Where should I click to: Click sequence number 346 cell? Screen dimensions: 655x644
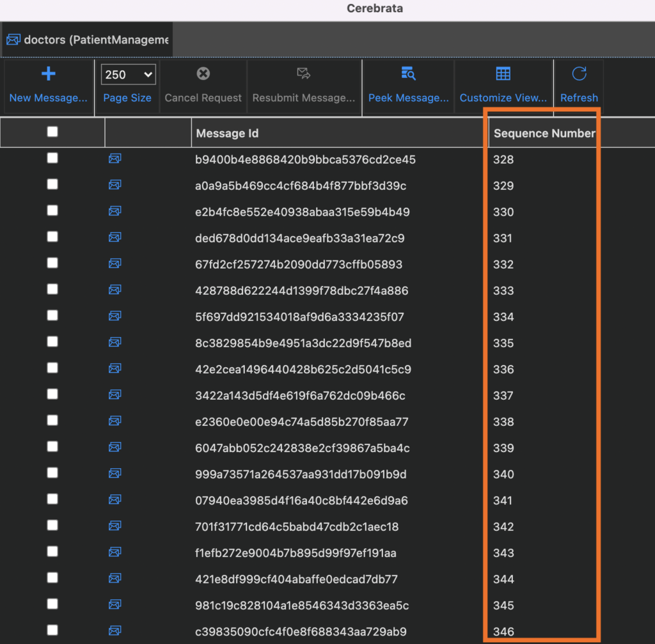(503, 632)
